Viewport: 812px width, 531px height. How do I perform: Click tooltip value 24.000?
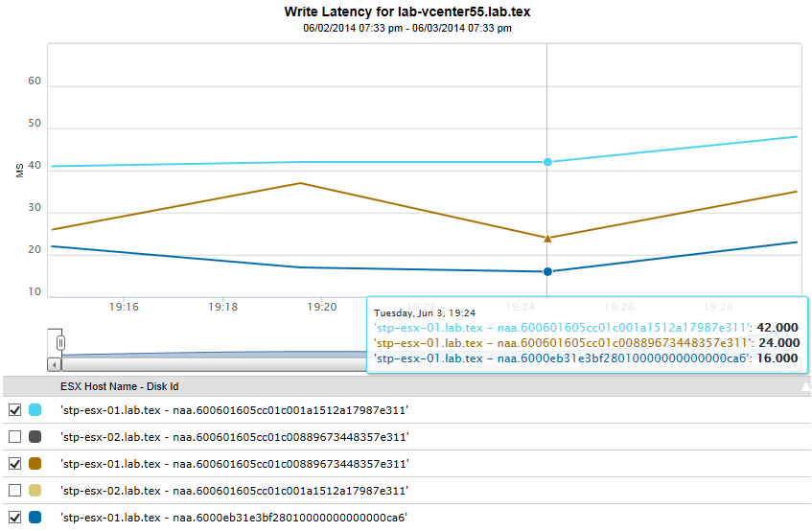(x=778, y=342)
